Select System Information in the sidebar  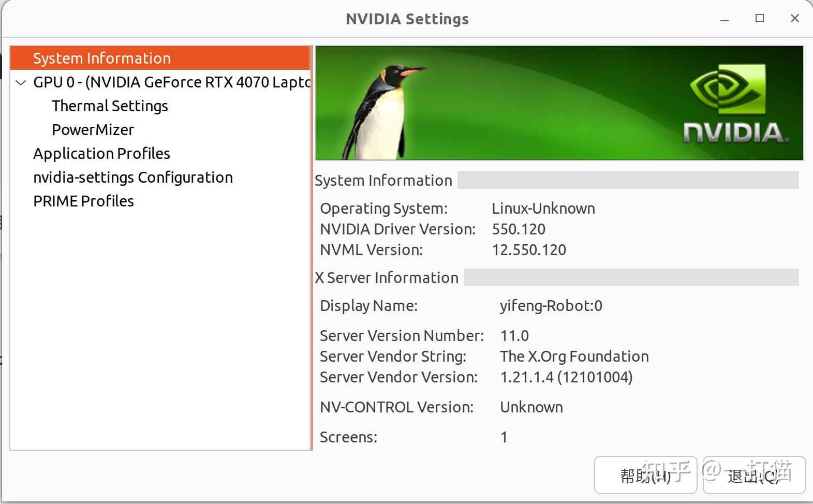tap(160, 58)
